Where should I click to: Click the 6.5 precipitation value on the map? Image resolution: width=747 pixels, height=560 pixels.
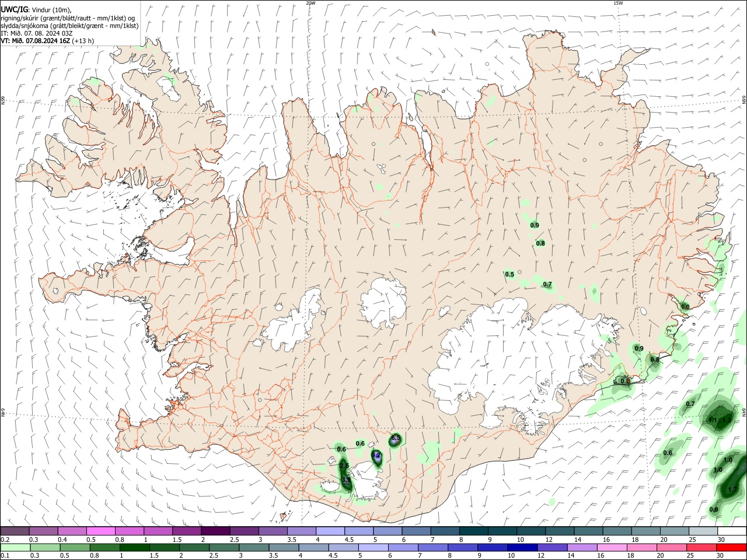pyautogui.click(x=396, y=438)
